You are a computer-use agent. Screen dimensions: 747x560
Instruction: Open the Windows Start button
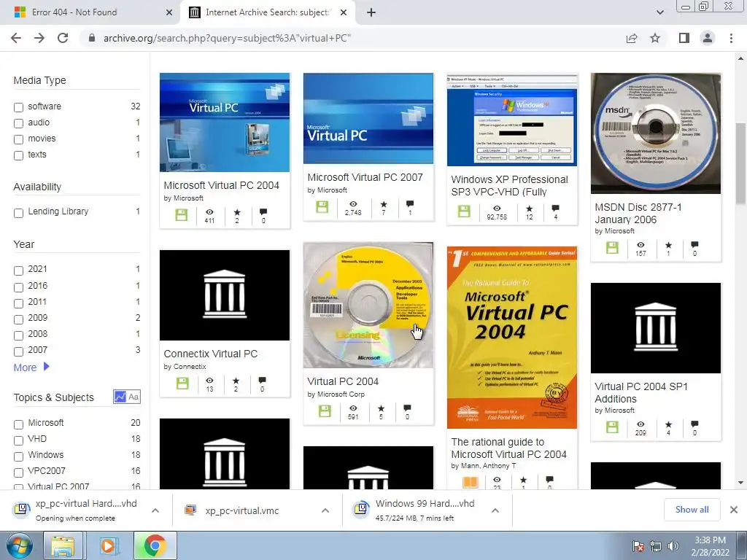coord(19,545)
